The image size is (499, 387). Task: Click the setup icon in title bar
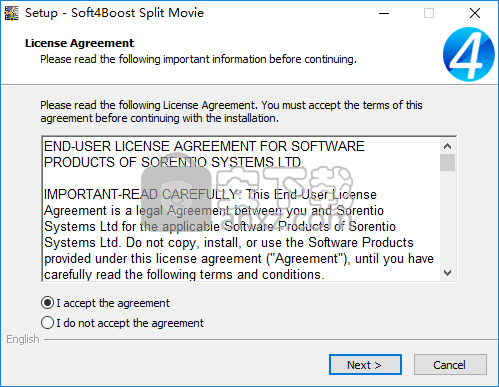coord(11,13)
